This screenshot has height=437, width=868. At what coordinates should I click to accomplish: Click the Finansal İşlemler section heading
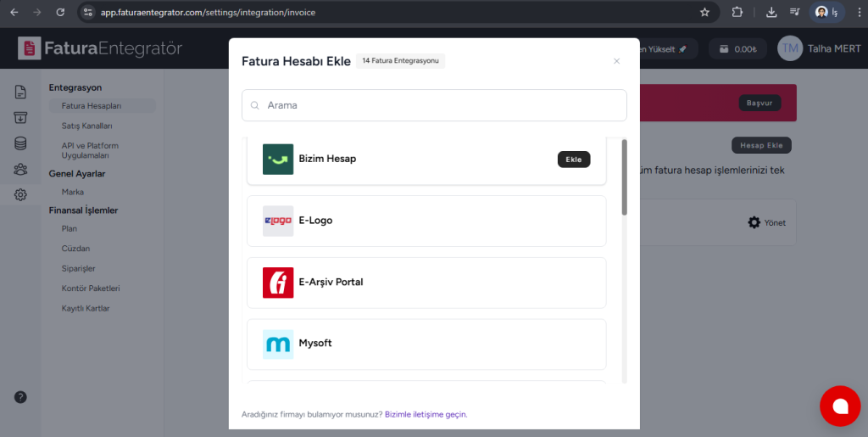click(83, 210)
